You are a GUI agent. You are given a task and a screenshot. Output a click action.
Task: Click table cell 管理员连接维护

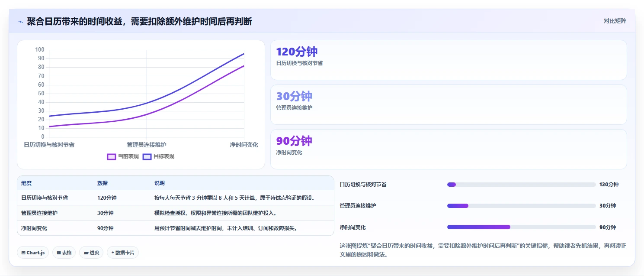39,213
